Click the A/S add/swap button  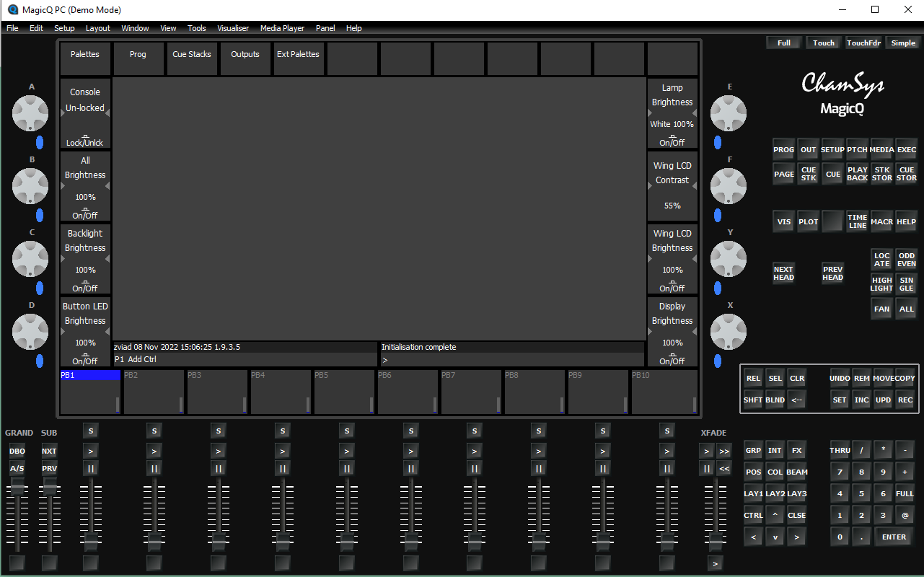tap(17, 469)
